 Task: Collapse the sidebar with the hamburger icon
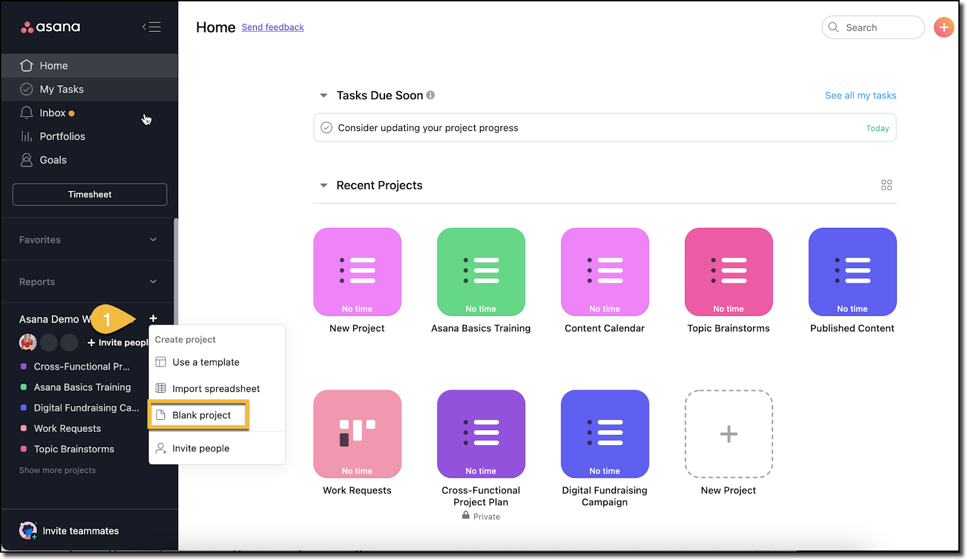pos(152,27)
